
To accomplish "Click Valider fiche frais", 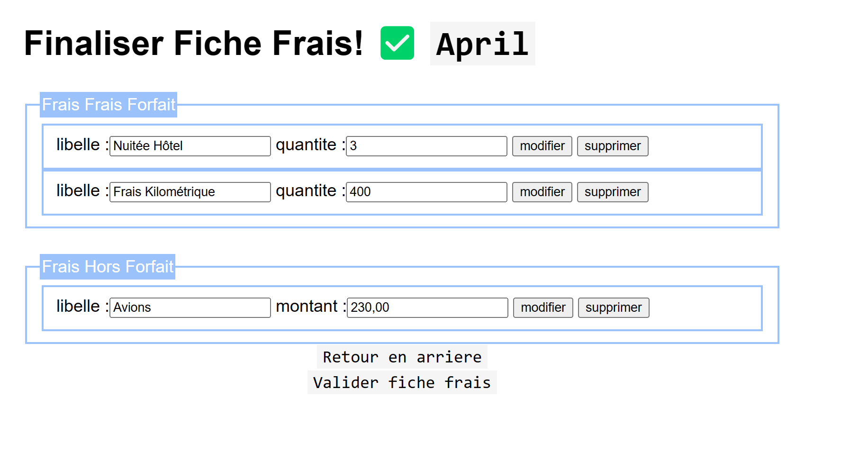I will tap(402, 382).
